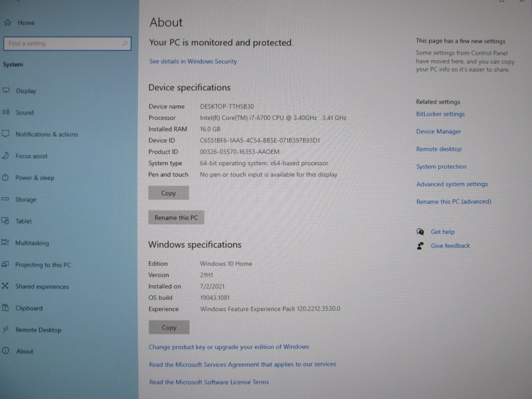Select About in the sidebar
The height and width of the screenshot is (399, 532).
[x=25, y=351]
